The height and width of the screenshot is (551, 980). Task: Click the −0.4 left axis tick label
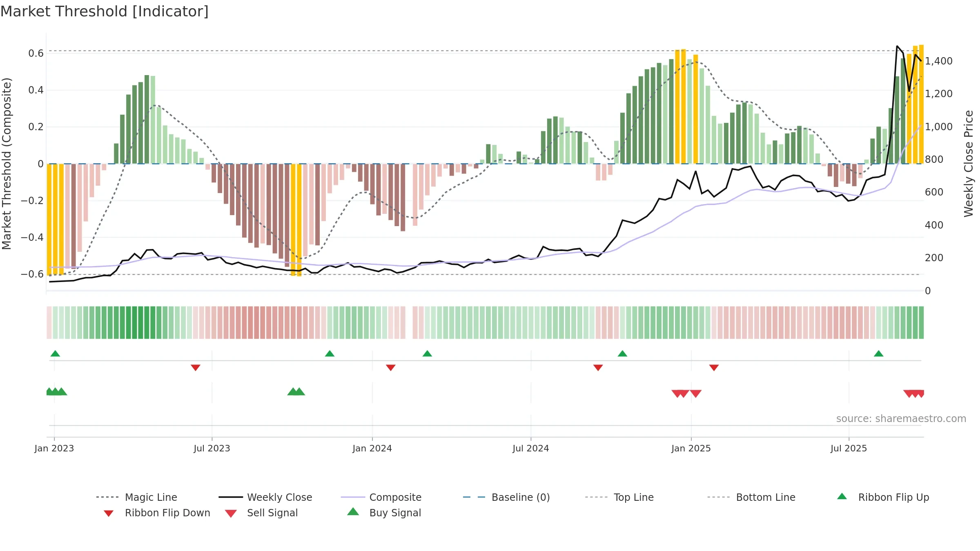click(32, 238)
